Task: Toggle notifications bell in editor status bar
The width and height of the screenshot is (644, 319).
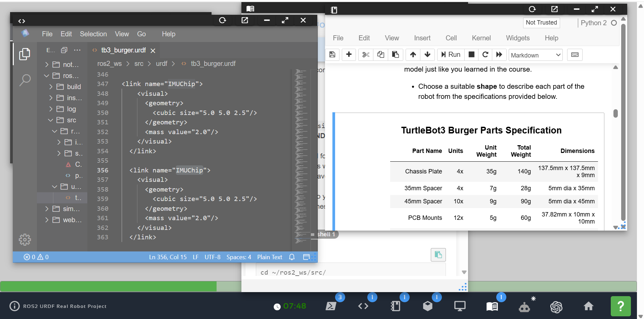Action: (x=292, y=257)
